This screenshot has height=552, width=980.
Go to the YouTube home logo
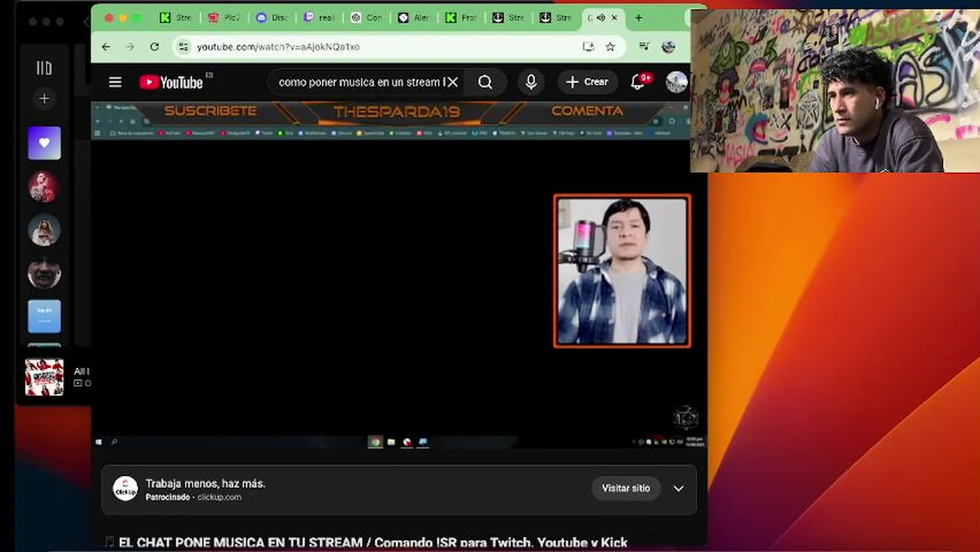171,82
